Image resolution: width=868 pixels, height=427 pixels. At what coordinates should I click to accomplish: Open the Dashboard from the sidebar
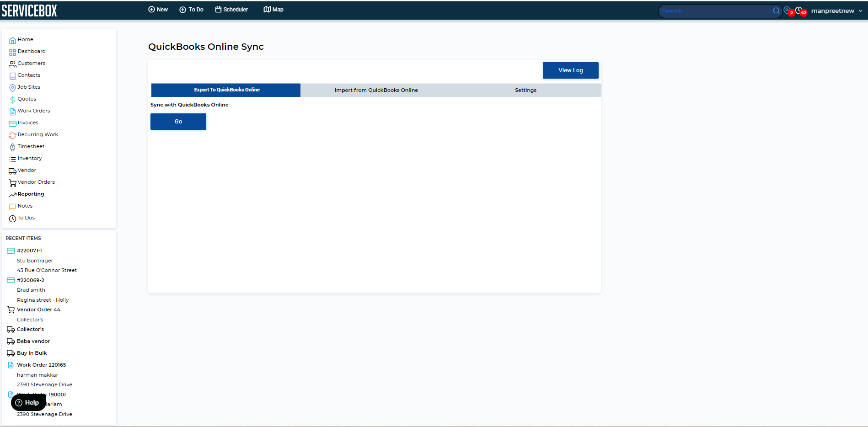pyautogui.click(x=32, y=51)
